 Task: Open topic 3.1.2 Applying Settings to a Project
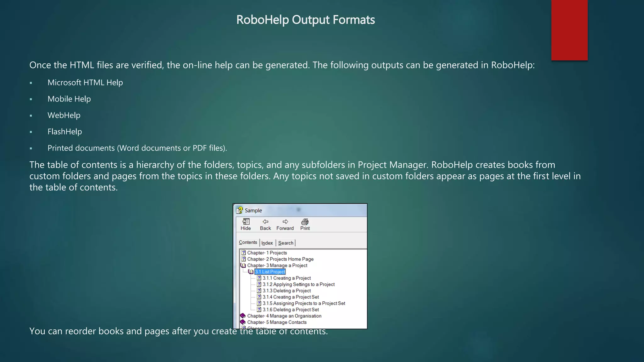(298, 284)
